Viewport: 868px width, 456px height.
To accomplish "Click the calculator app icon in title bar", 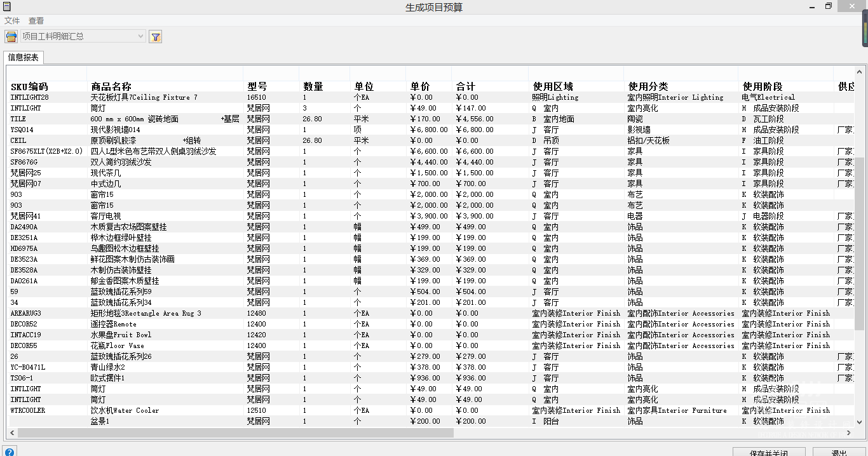I will coord(6,6).
